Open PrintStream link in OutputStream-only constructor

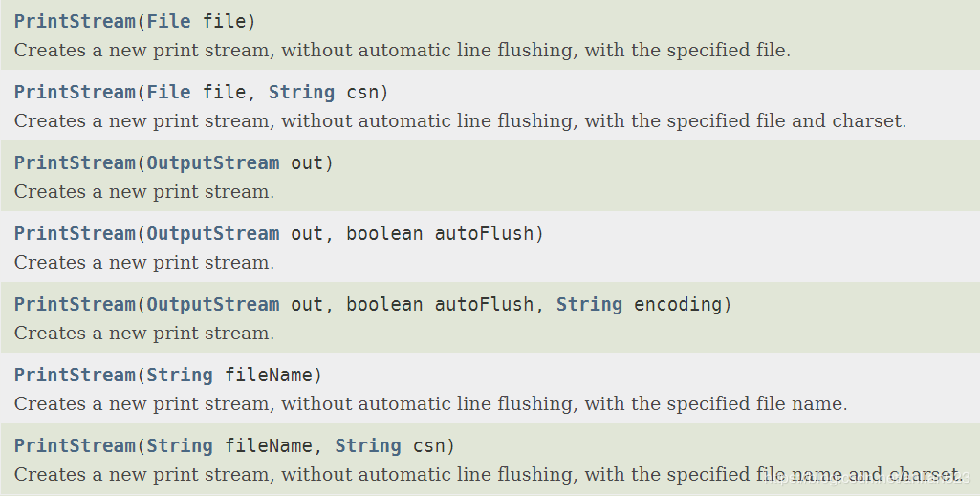pyautogui.click(x=75, y=162)
